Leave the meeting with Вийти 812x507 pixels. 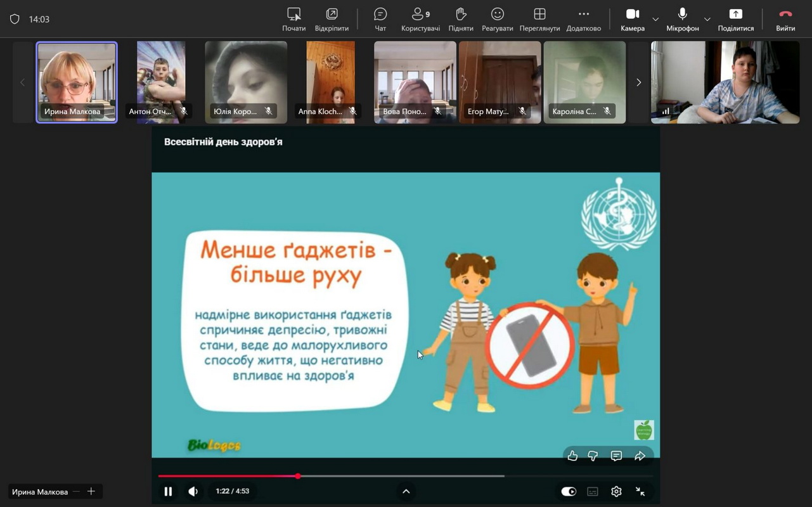[x=785, y=19]
